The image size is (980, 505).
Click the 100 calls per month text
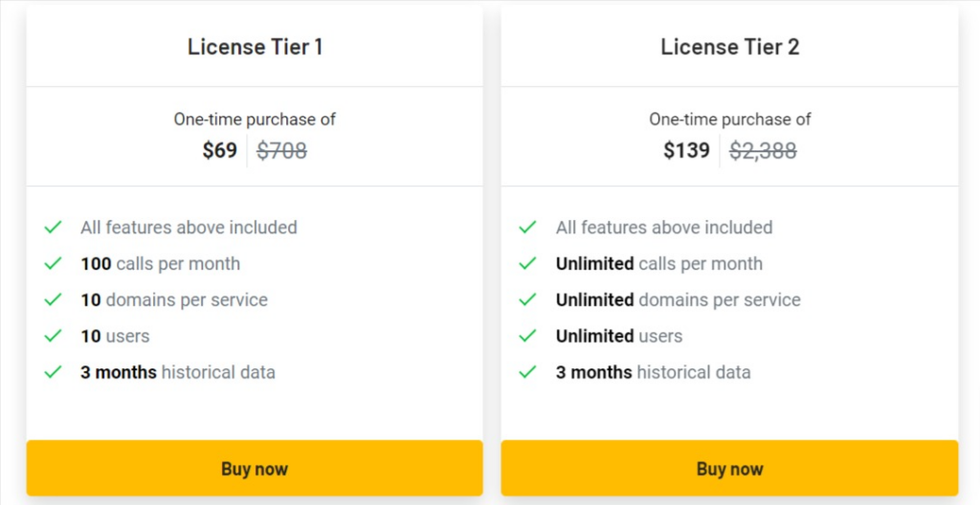[161, 264]
